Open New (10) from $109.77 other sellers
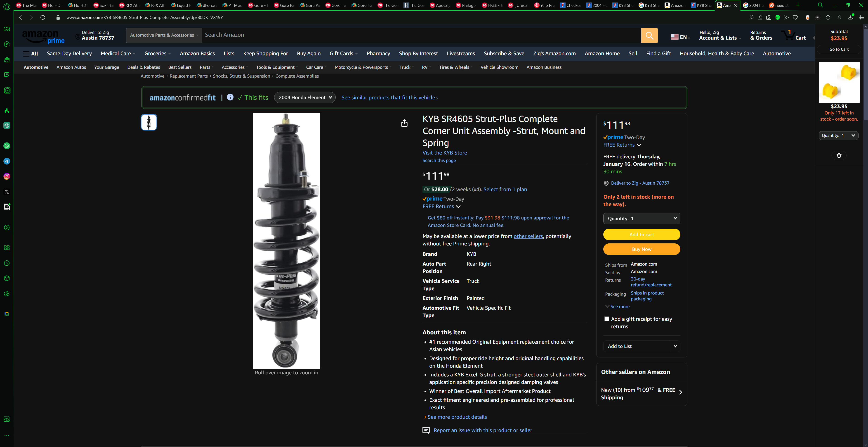Image resolution: width=868 pixels, height=447 pixels. [641, 393]
